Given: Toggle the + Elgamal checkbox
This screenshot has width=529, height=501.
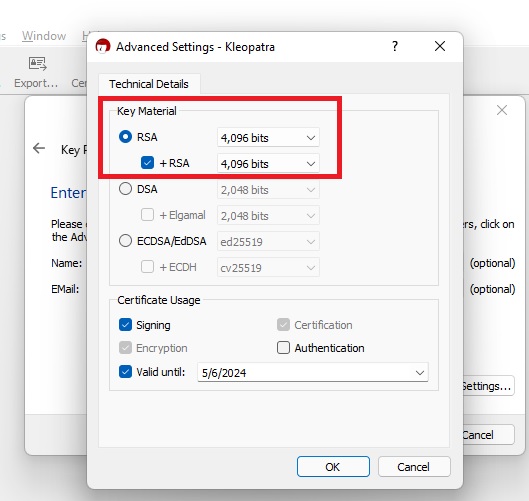Looking at the screenshot, I should pos(147,215).
